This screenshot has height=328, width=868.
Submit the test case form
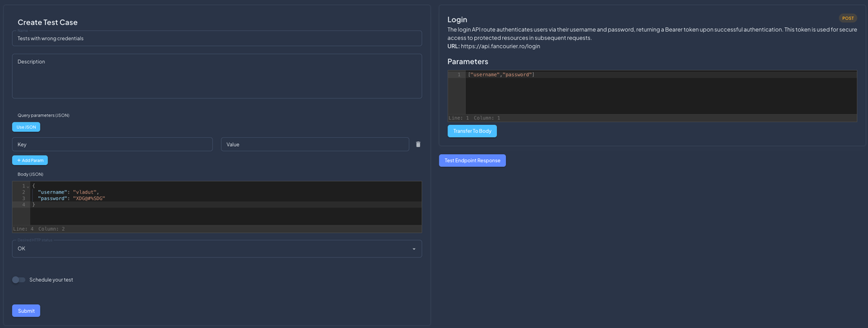(x=26, y=310)
